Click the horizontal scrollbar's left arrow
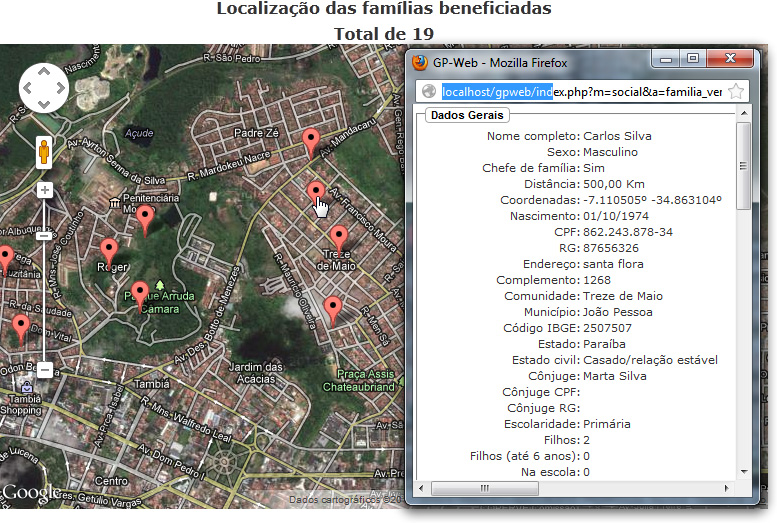This screenshot has width=777, height=523. [x=421, y=488]
